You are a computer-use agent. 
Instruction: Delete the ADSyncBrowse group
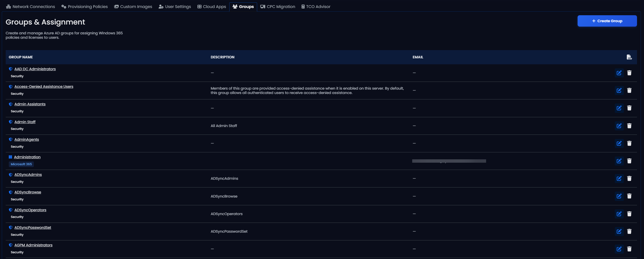pos(629,196)
